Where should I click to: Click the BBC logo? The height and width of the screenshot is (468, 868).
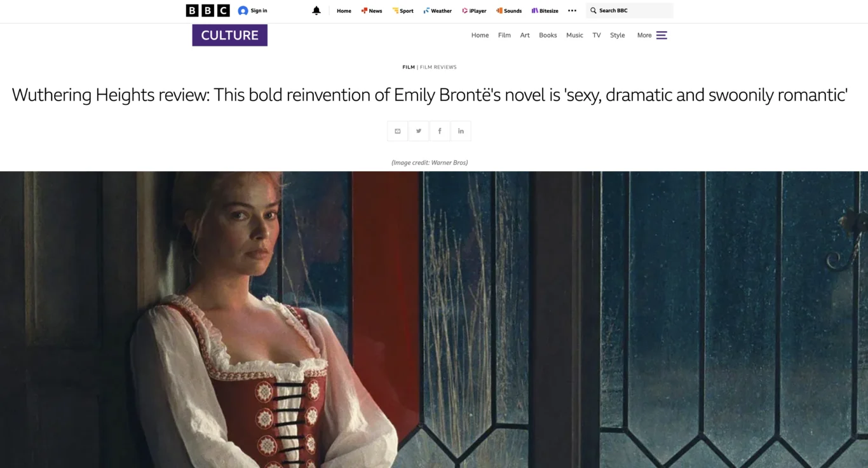pos(208,10)
